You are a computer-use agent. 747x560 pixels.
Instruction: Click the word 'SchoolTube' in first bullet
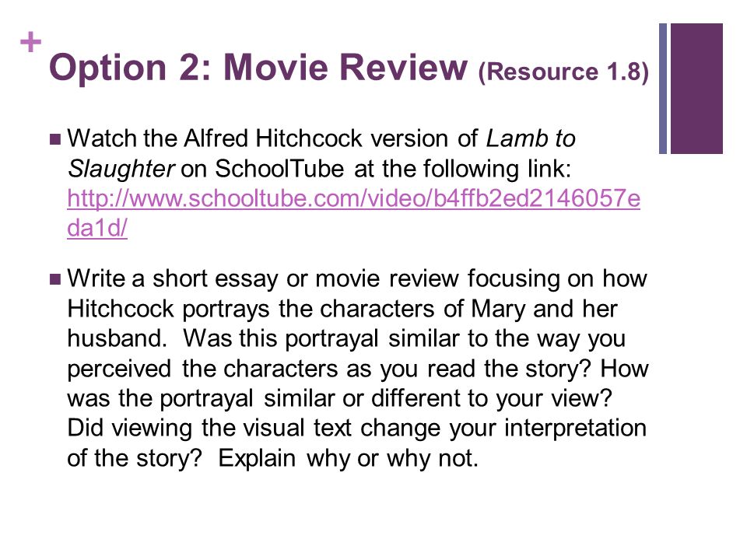click(279, 169)
